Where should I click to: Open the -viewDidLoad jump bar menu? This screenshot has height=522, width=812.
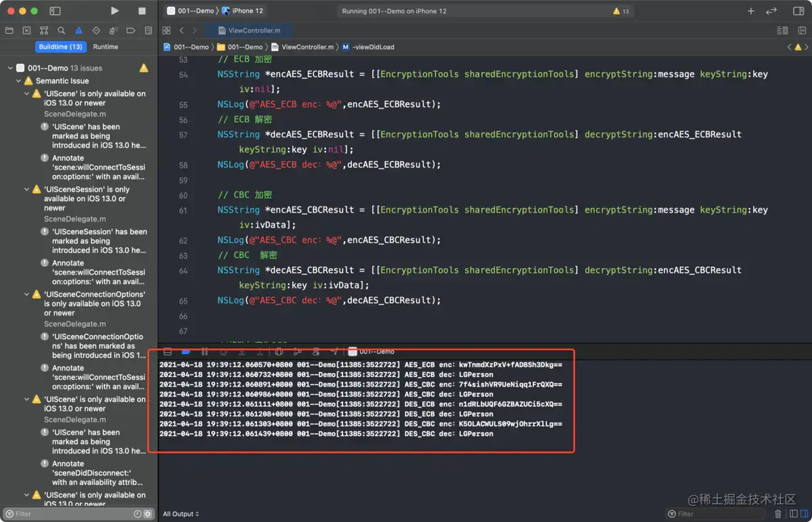(x=368, y=47)
